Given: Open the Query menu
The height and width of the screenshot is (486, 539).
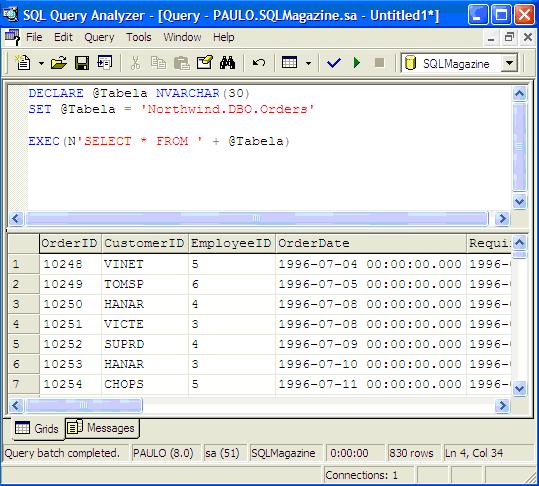Looking at the screenshot, I should [x=99, y=37].
